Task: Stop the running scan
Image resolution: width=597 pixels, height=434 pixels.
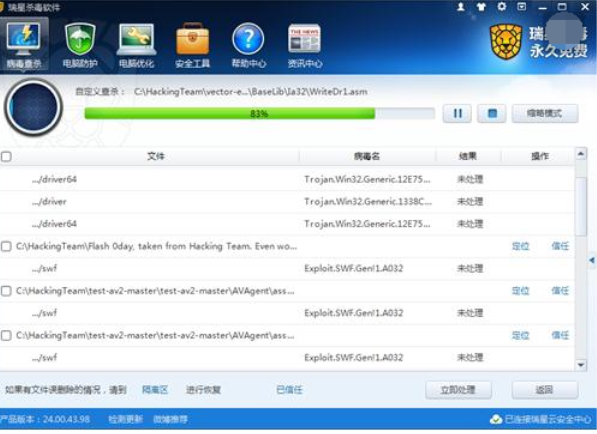Action: [x=492, y=113]
